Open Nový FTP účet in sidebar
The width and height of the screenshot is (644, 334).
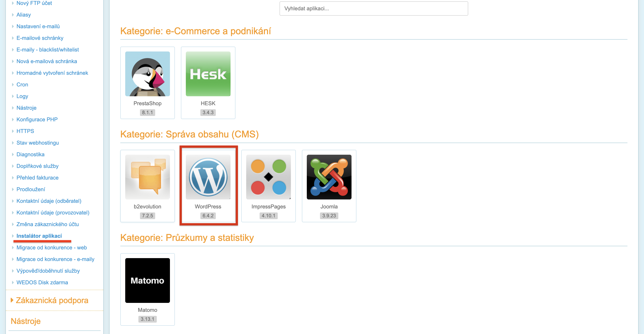click(x=34, y=3)
